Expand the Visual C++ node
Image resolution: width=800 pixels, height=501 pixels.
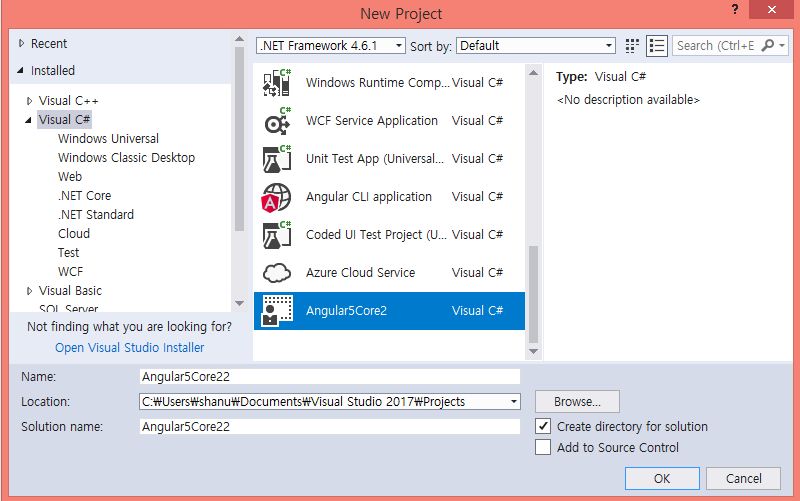click(x=30, y=101)
